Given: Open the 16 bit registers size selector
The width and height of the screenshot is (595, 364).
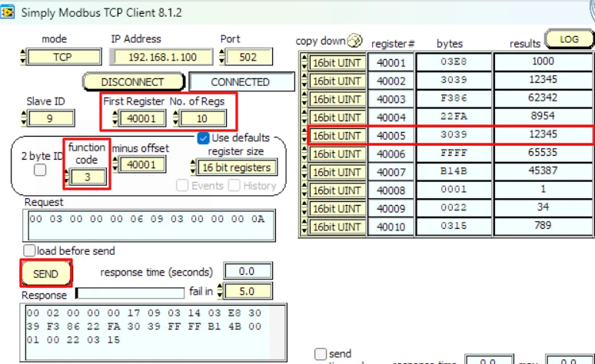Looking at the screenshot, I should coord(237,167).
